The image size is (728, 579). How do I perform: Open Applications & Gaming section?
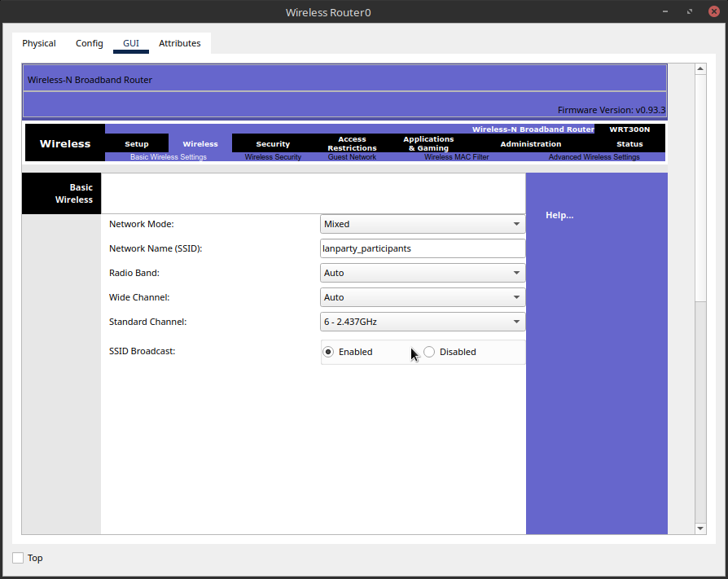[x=428, y=144]
